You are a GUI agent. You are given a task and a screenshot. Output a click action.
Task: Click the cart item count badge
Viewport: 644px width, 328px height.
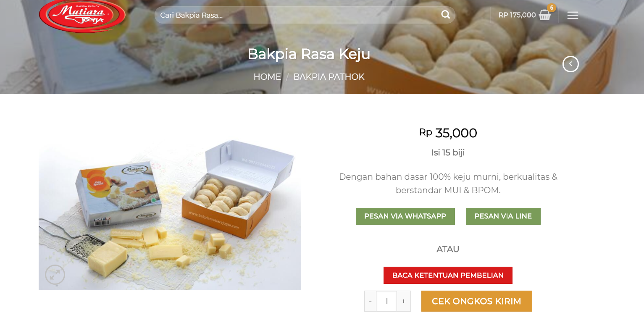click(x=552, y=8)
